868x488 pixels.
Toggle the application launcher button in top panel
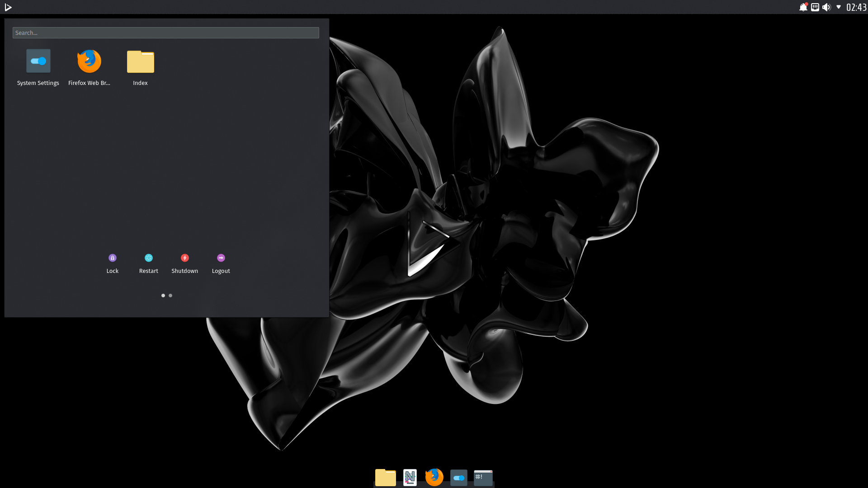[x=8, y=7]
